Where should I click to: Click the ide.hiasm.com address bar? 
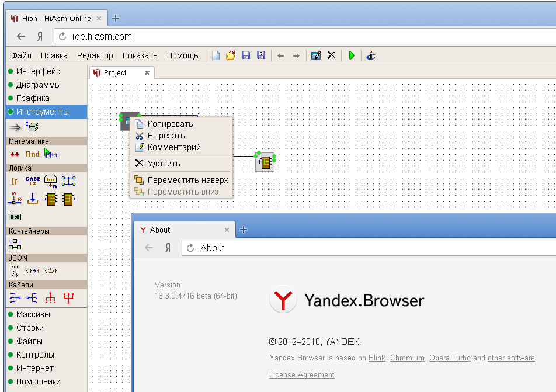pos(305,37)
